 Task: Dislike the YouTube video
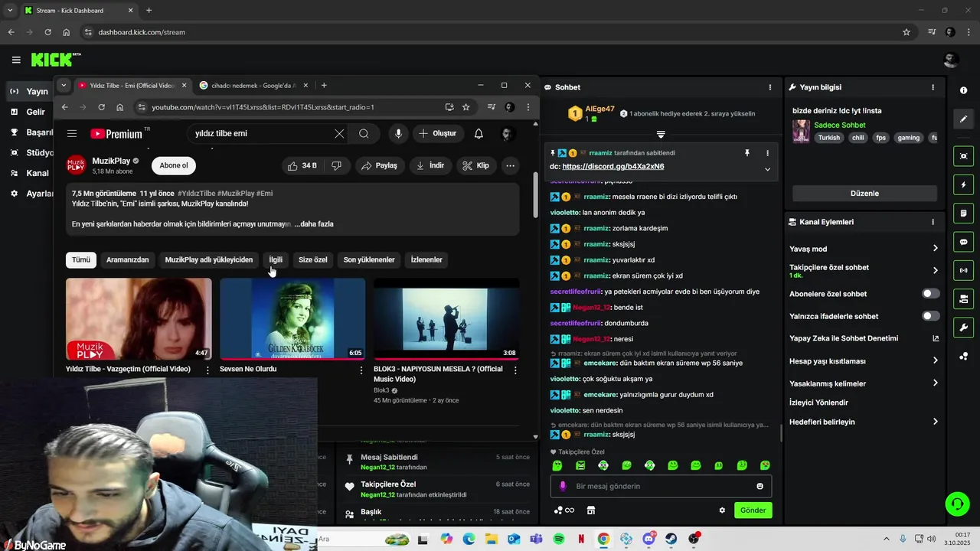[x=336, y=165]
